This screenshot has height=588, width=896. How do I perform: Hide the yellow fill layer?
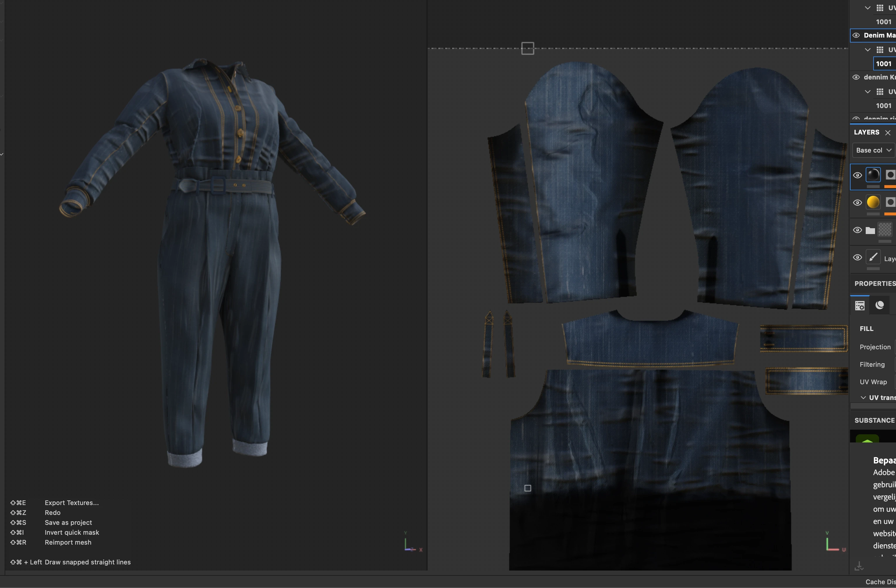tap(857, 203)
